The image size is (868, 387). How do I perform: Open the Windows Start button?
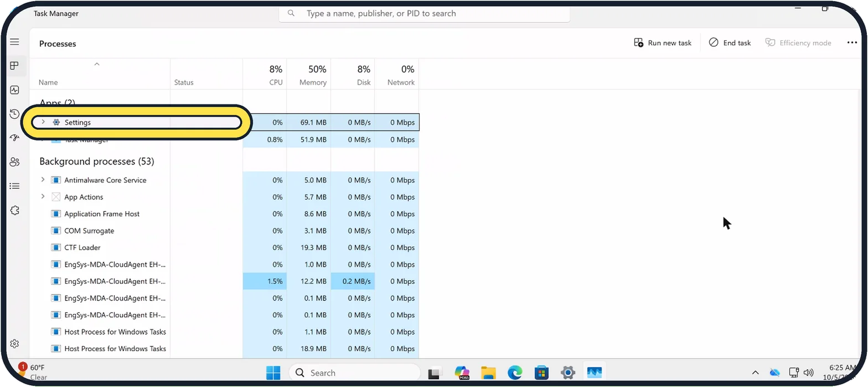coord(273,373)
